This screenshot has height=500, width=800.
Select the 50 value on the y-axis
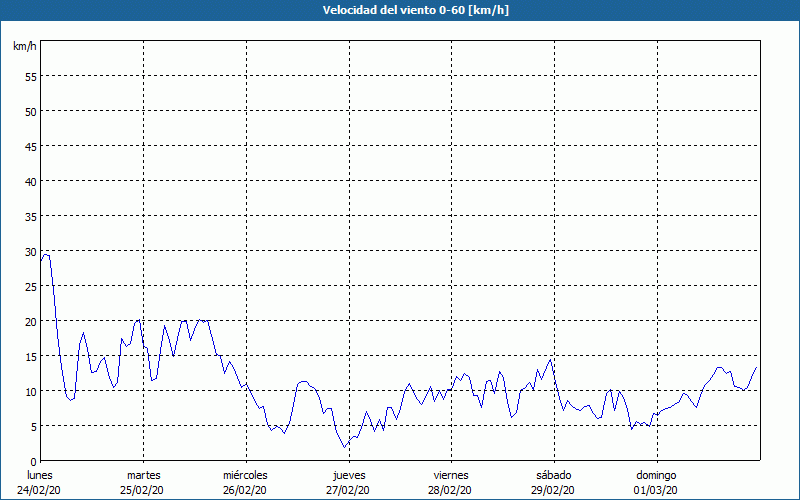pos(31,112)
